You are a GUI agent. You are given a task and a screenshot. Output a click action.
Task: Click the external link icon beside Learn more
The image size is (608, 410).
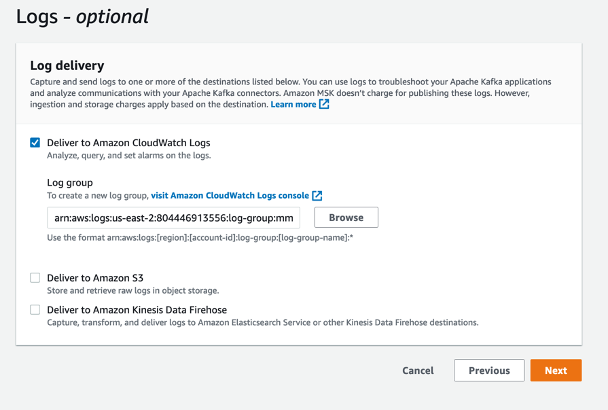pos(324,104)
